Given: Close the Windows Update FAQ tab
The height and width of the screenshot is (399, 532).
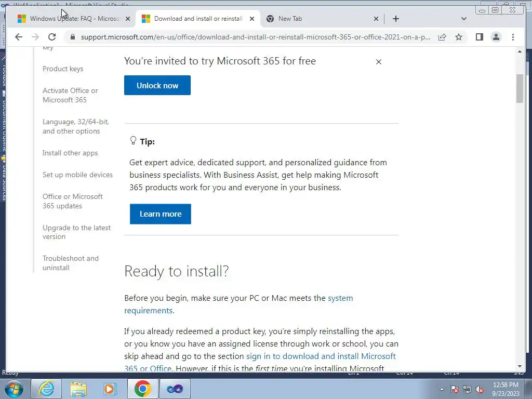Looking at the screenshot, I should coord(128,19).
